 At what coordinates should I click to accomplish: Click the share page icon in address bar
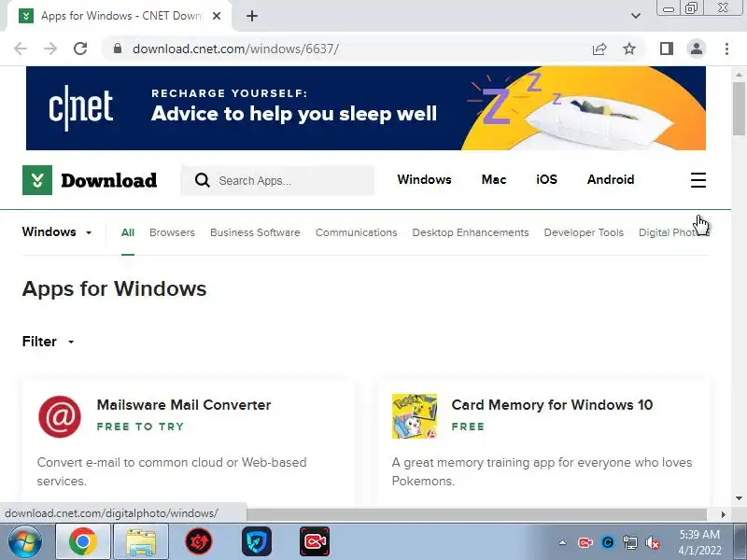[599, 49]
